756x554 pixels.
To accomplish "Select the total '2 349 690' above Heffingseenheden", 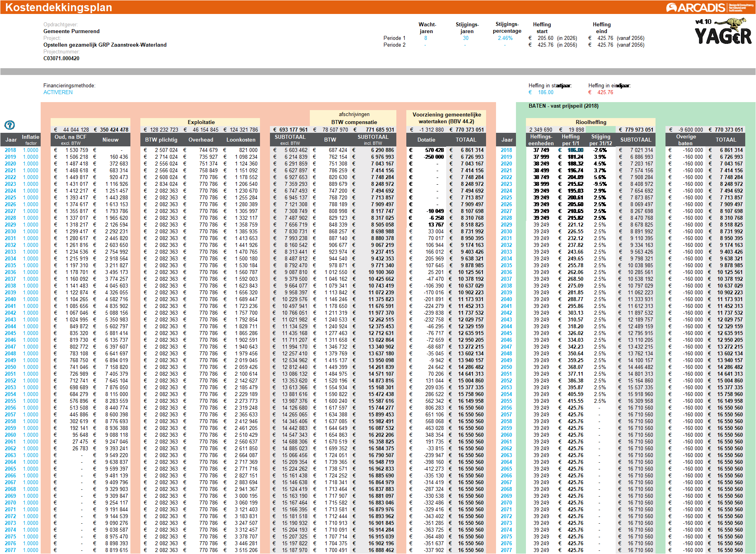I will coord(541,130).
